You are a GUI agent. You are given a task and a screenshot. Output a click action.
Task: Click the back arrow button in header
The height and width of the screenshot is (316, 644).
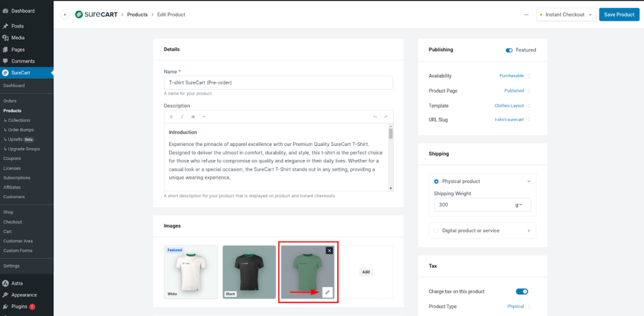(65, 14)
